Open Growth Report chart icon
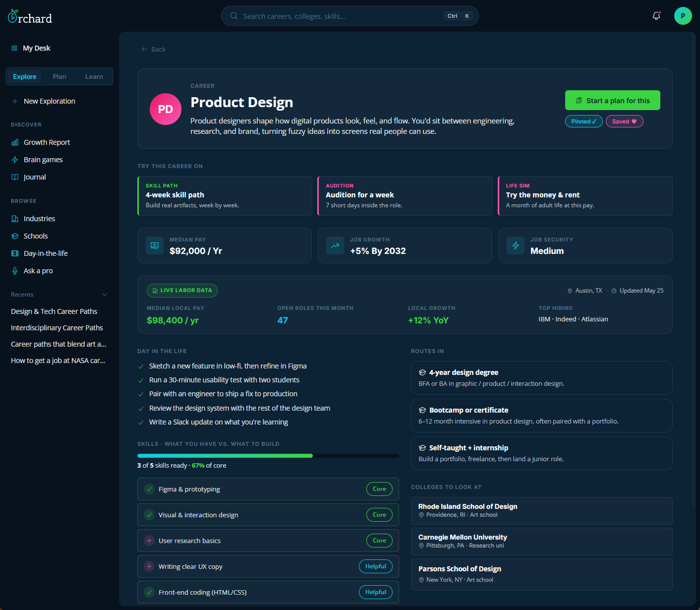The width and height of the screenshot is (700, 610). [15, 142]
